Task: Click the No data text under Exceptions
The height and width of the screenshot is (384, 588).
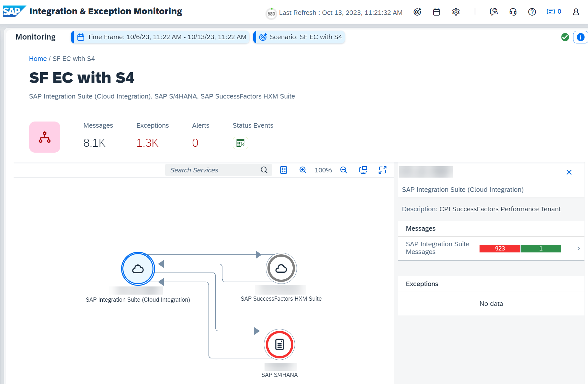Action: point(491,304)
